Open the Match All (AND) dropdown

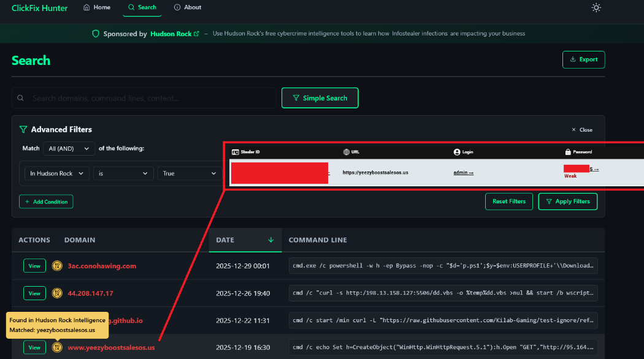pos(69,148)
